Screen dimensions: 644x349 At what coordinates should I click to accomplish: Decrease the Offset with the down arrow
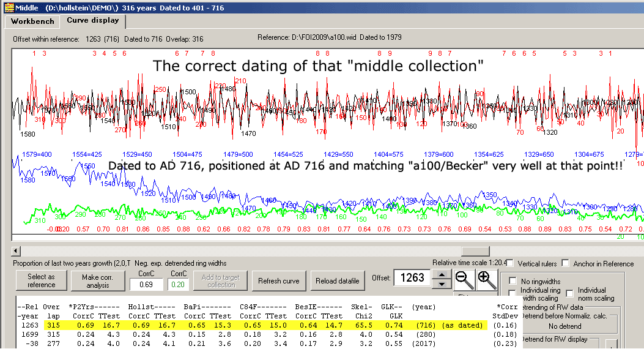pyautogui.click(x=442, y=284)
